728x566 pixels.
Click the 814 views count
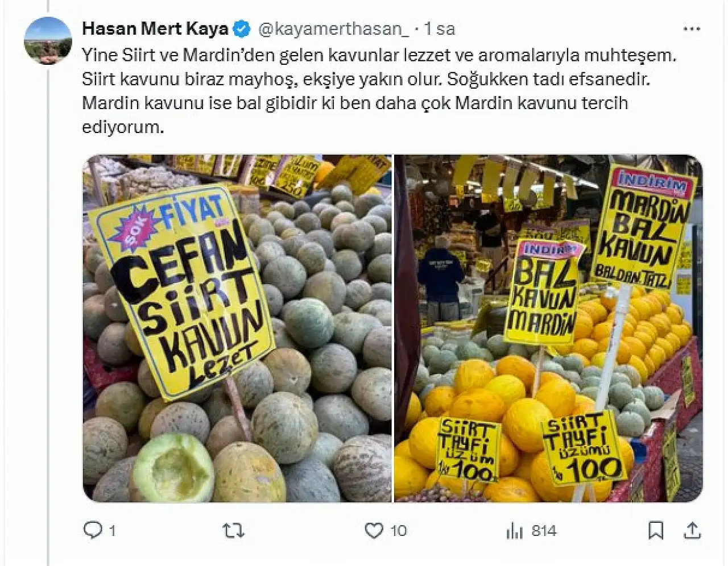544,531
